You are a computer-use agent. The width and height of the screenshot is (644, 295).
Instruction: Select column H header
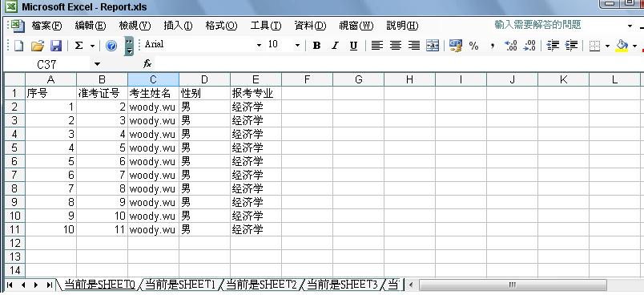click(x=409, y=79)
